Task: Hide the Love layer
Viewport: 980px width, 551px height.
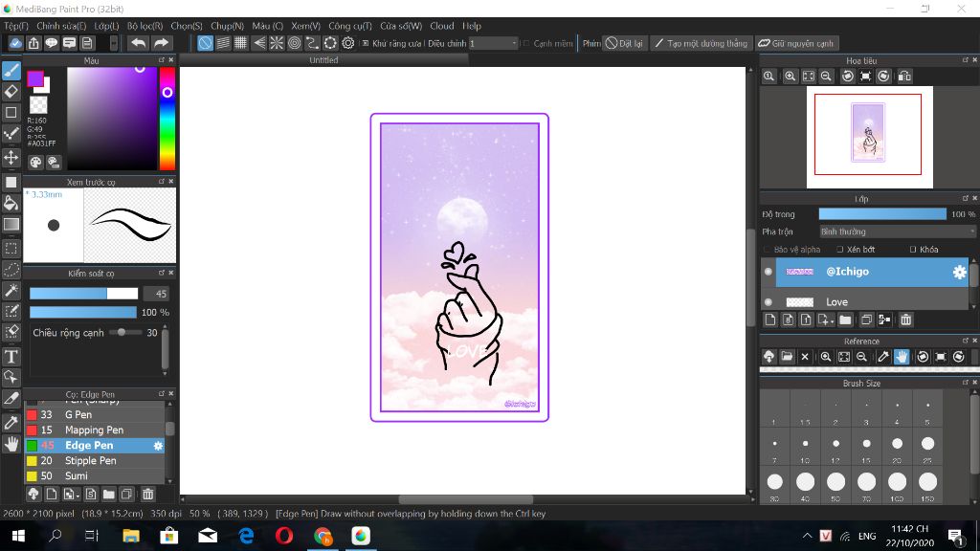Action: click(768, 301)
